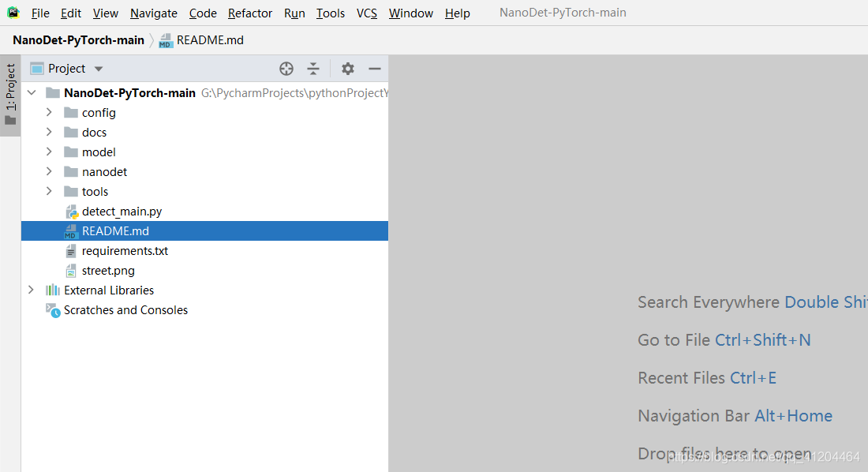Select README.md in the project tree
Screen dimensions: 868x472
(204, 231)
